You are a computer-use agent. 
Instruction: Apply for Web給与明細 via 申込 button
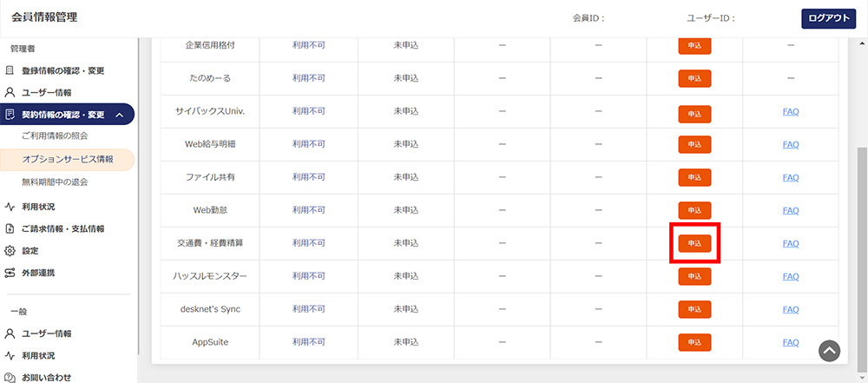pos(694,144)
